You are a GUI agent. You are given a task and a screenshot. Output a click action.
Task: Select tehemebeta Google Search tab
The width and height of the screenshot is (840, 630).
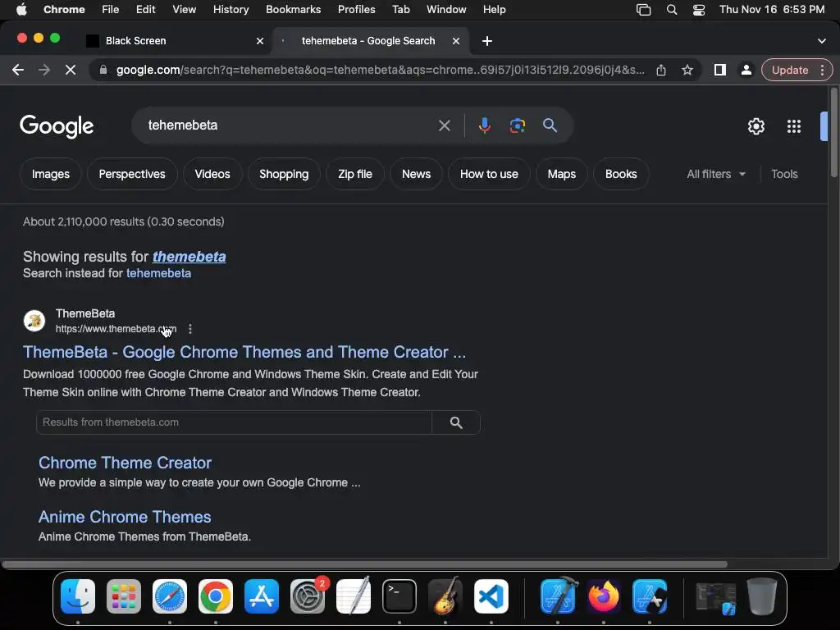click(368, 41)
